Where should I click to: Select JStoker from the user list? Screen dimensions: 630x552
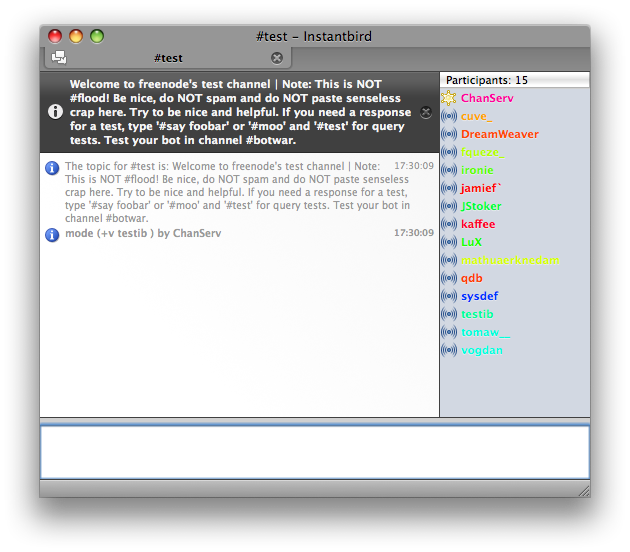tap(481, 206)
